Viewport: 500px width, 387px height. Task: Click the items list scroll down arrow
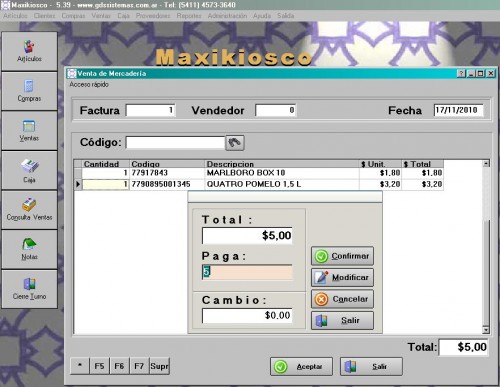[x=486, y=330]
